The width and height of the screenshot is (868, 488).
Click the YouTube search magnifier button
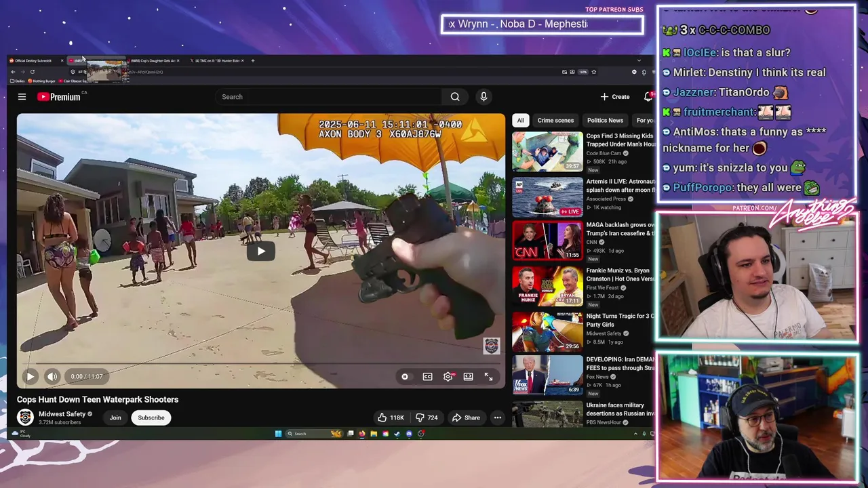pos(455,97)
